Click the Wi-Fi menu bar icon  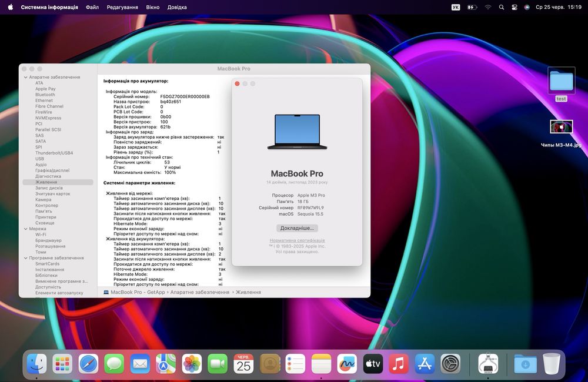coord(488,7)
